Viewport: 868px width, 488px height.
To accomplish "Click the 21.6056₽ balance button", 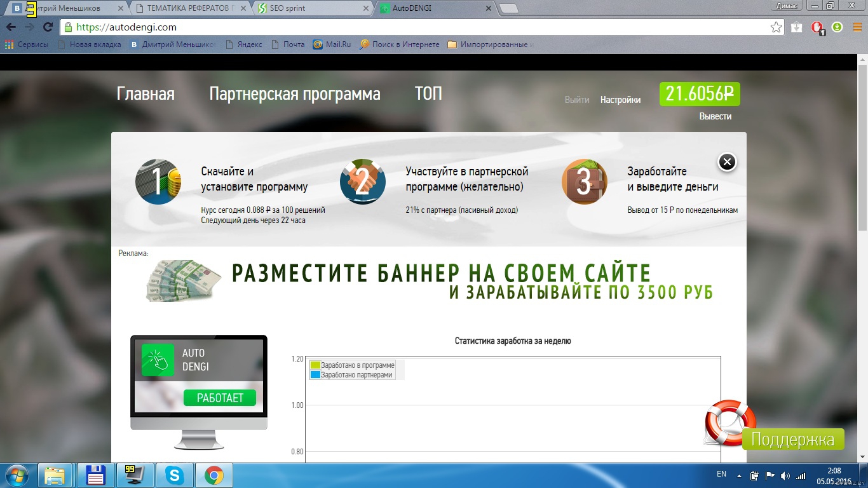I will pyautogui.click(x=700, y=94).
